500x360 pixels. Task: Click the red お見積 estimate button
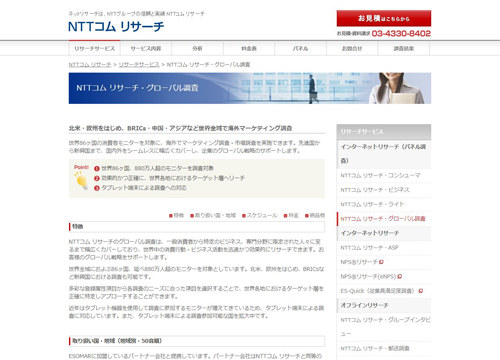click(x=384, y=18)
